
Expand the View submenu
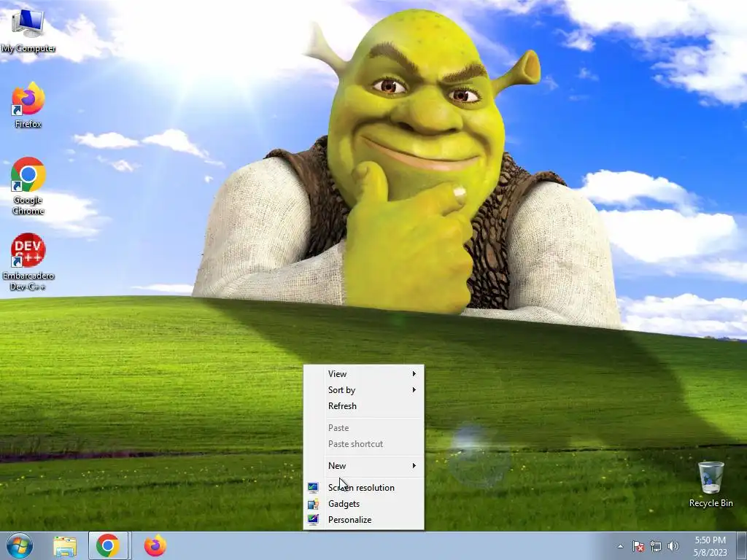tap(363, 374)
